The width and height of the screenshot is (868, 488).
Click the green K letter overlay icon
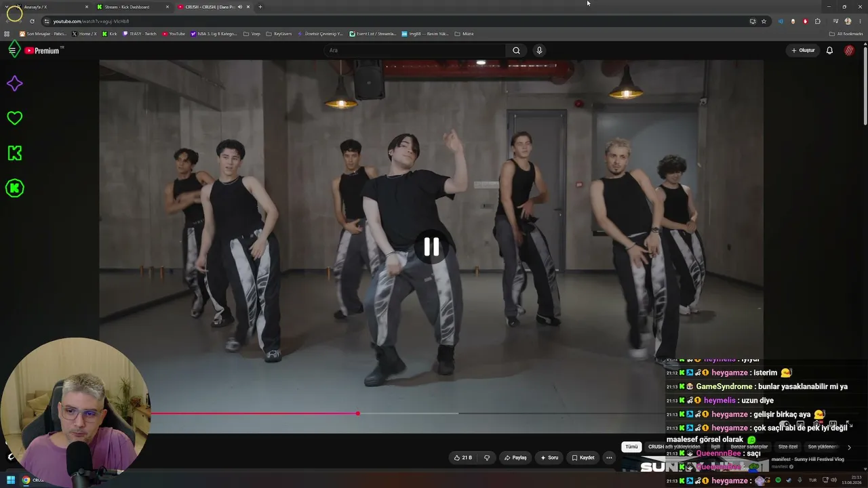point(14,153)
